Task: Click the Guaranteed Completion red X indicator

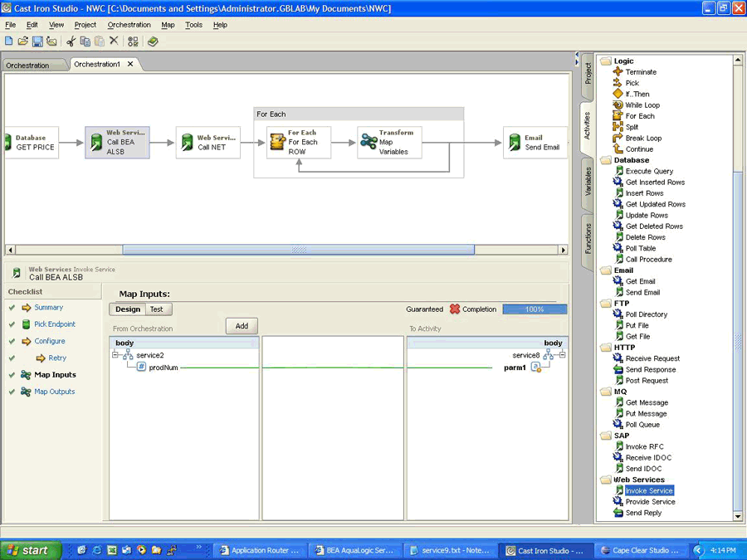Action: [x=455, y=309]
